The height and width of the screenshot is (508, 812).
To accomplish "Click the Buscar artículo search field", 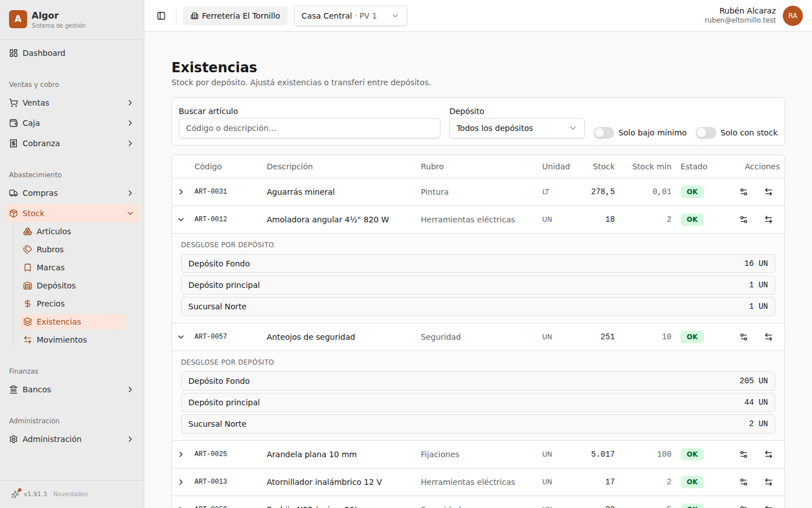I will [x=310, y=128].
